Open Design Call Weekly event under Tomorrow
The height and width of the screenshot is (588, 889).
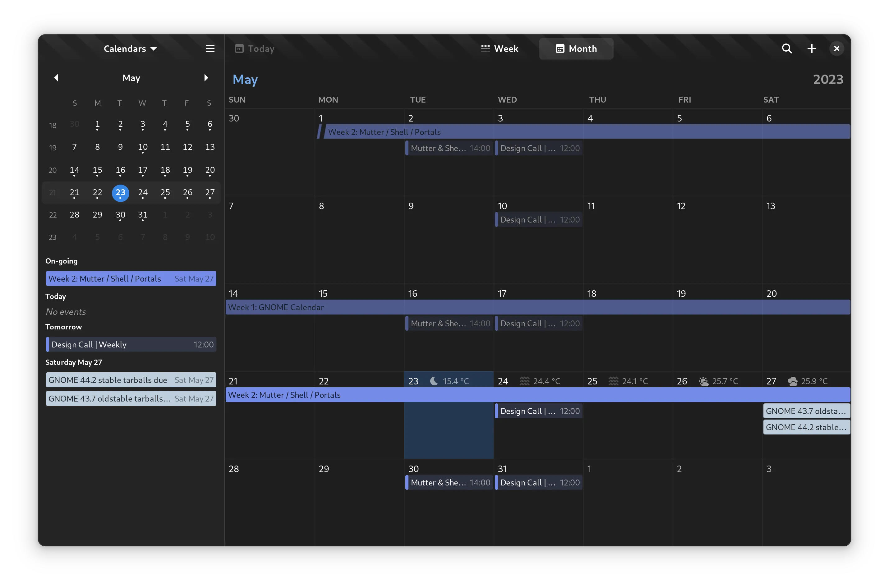click(131, 345)
